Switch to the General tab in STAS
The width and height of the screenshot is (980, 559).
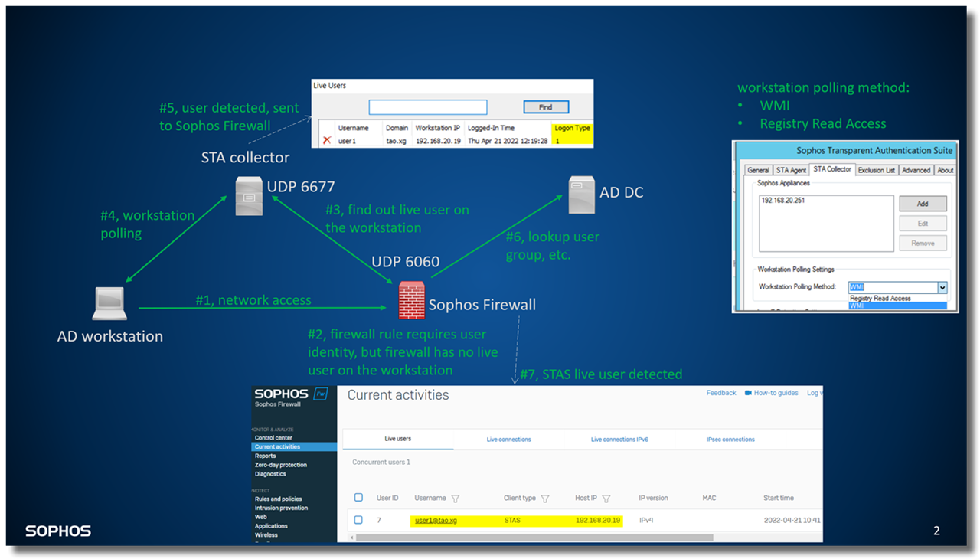(x=758, y=170)
